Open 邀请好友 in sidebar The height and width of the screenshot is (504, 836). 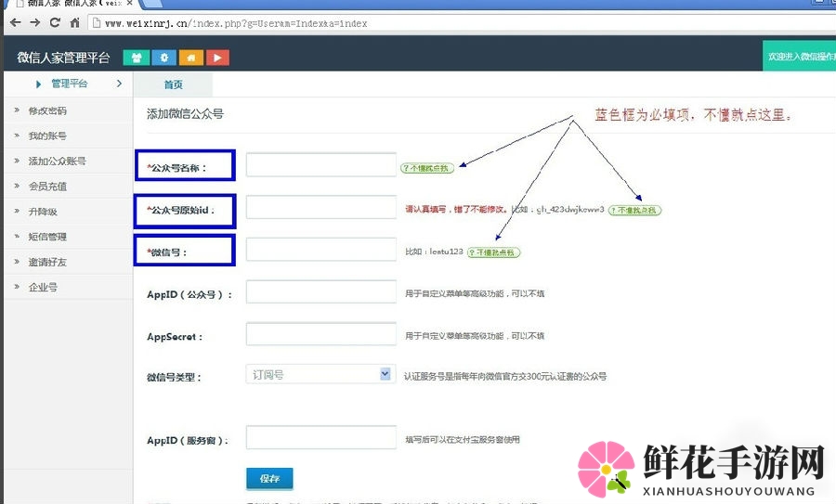point(47,262)
